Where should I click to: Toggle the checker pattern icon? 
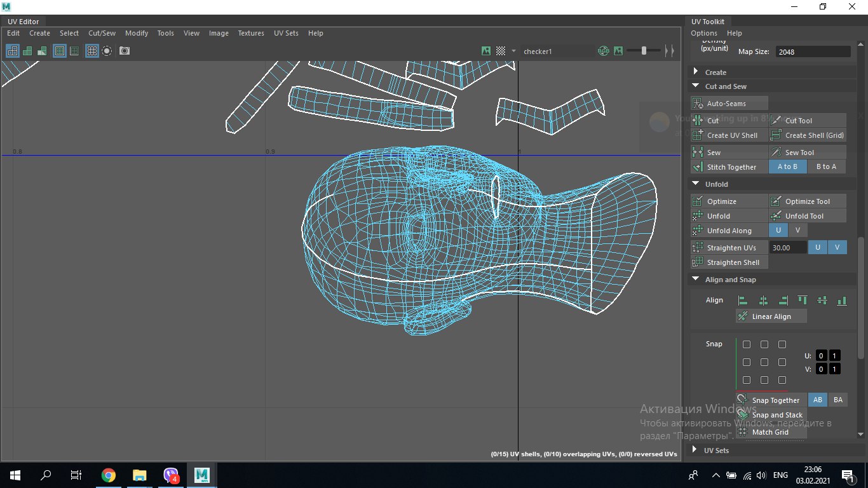pos(501,51)
